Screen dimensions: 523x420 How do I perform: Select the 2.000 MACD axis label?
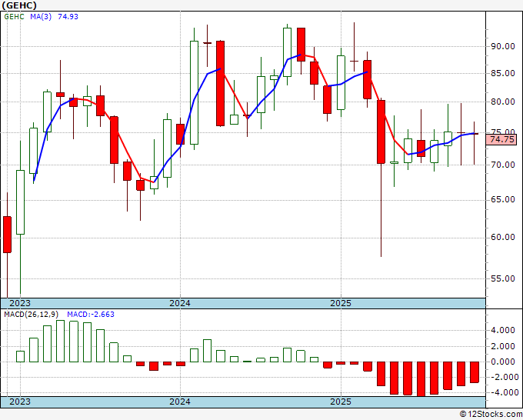[503, 347]
